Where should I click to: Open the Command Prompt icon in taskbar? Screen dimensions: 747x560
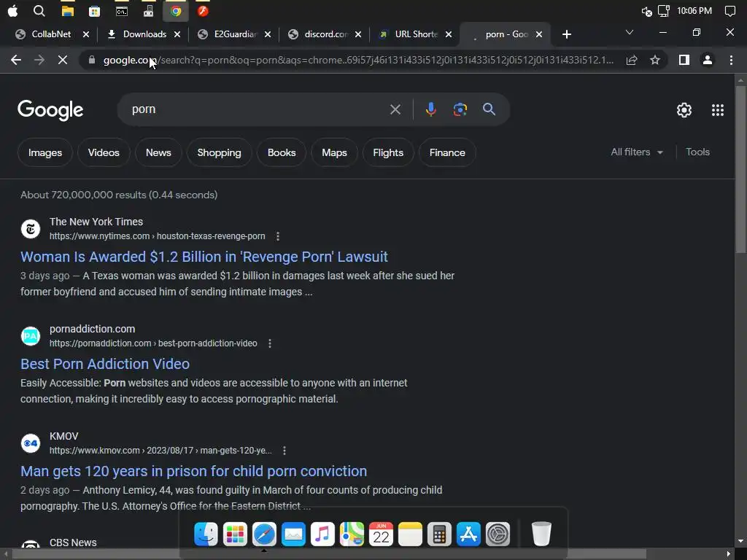pos(122,11)
